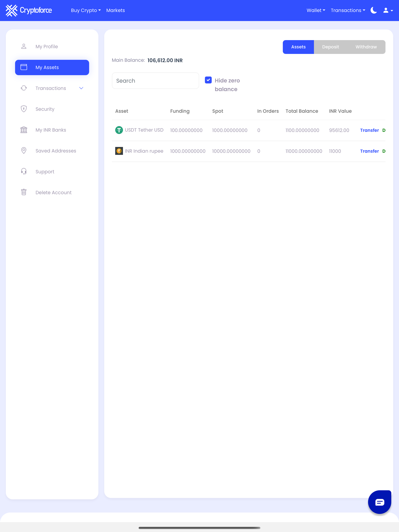Image resolution: width=399 pixels, height=532 pixels.
Task: Click the INR Value column header
Action: [340, 111]
